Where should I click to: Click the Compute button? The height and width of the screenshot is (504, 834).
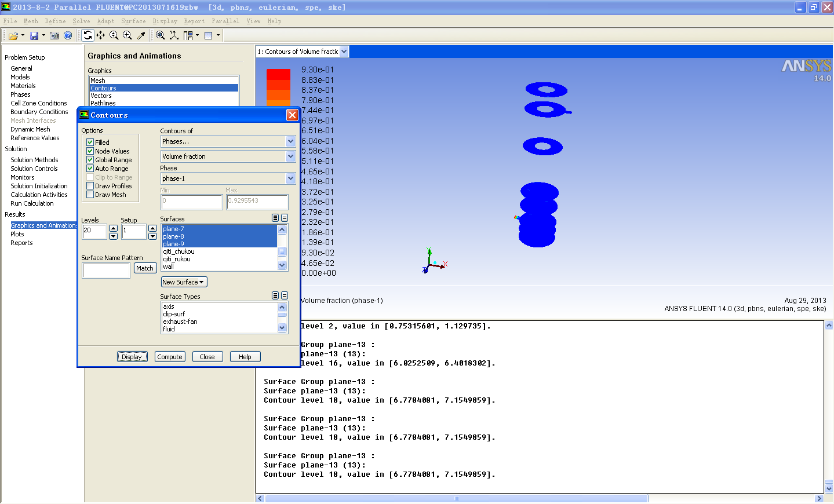(170, 357)
